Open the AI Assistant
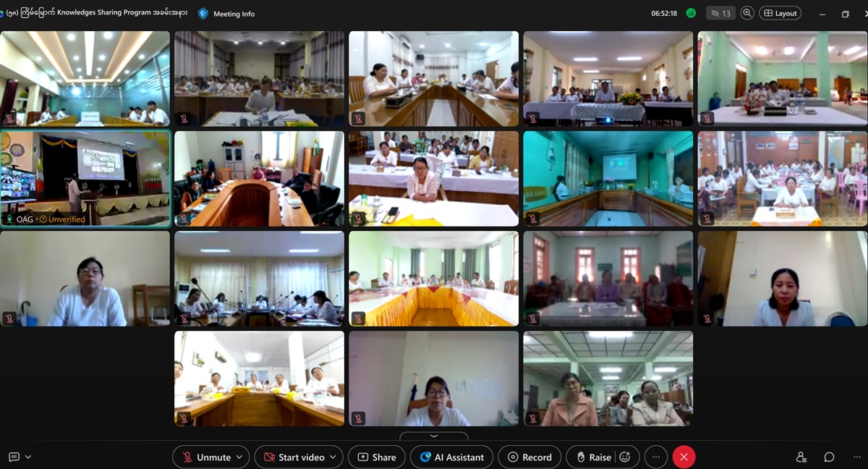 coord(452,457)
